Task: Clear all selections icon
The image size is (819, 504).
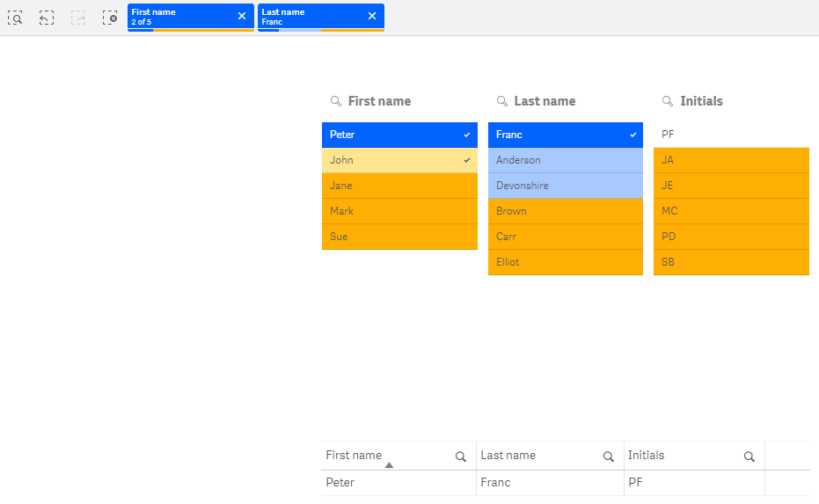Action: coord(110,17)
